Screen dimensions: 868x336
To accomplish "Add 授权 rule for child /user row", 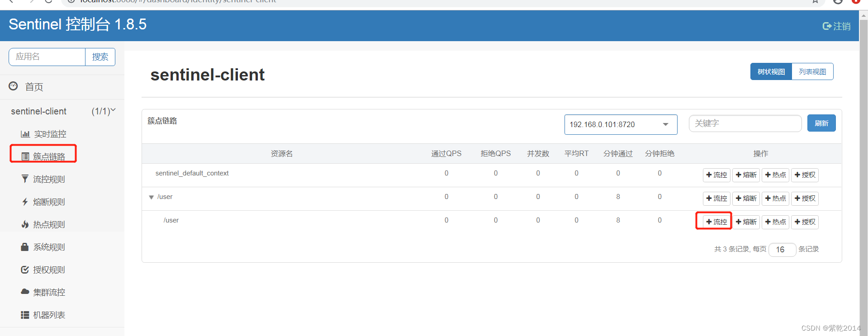I will (805, 222).
